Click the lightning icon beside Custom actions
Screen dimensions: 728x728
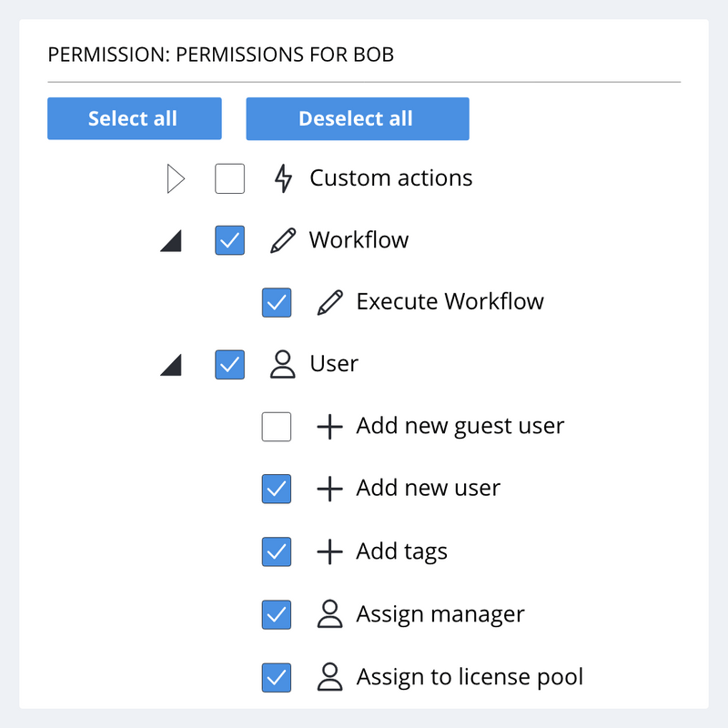click(283, 178)
